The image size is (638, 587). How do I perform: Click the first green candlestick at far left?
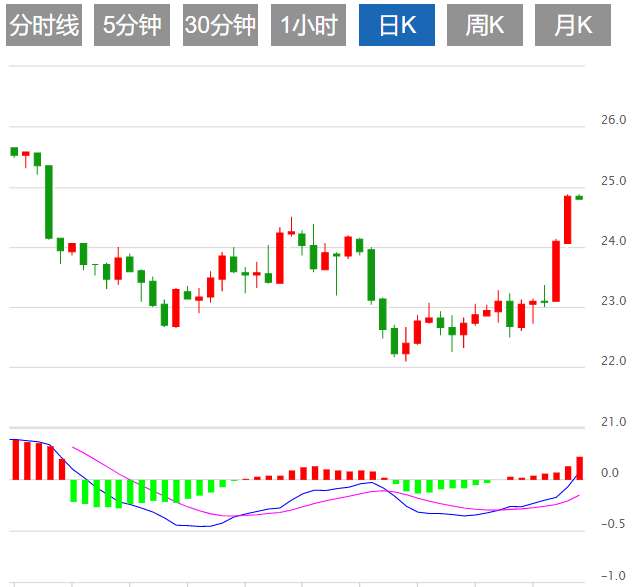click(14, 151)
